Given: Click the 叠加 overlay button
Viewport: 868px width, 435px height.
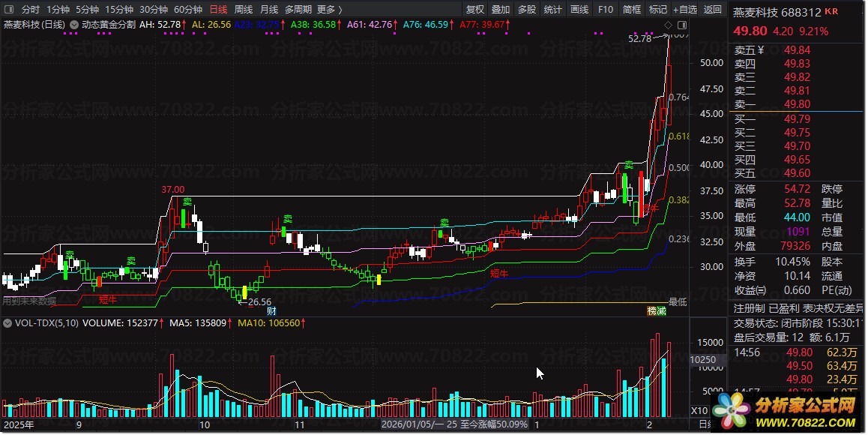Looking at the screenshot, I should (x=501, y=10).
